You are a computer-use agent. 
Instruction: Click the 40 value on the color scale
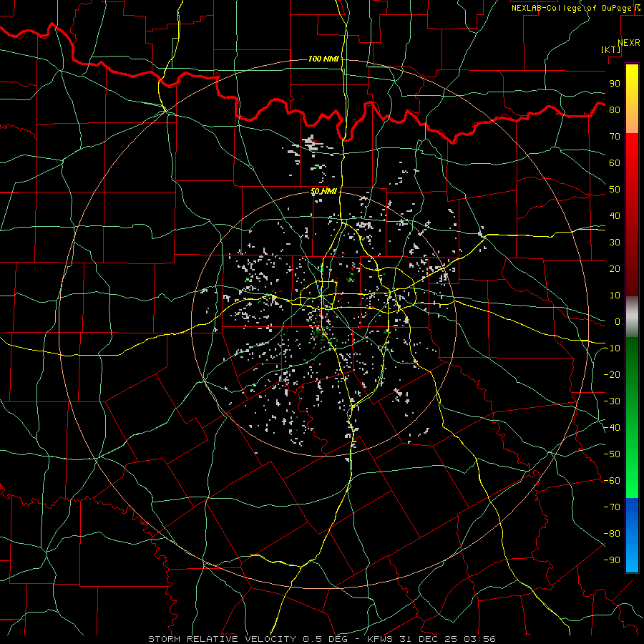click(x=615, y=216)
